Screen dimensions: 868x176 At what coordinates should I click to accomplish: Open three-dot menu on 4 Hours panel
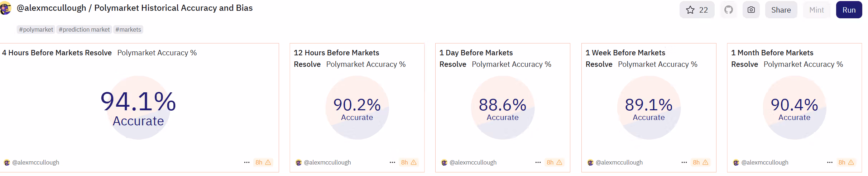(x=247, y=162)
